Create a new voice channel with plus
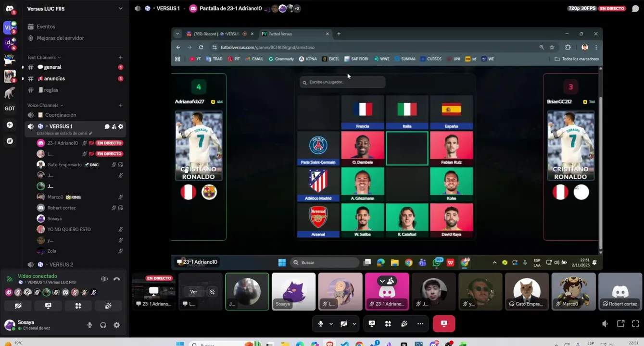Image resolution: width=644 pixels, height=346 pixels. (121, 105)
